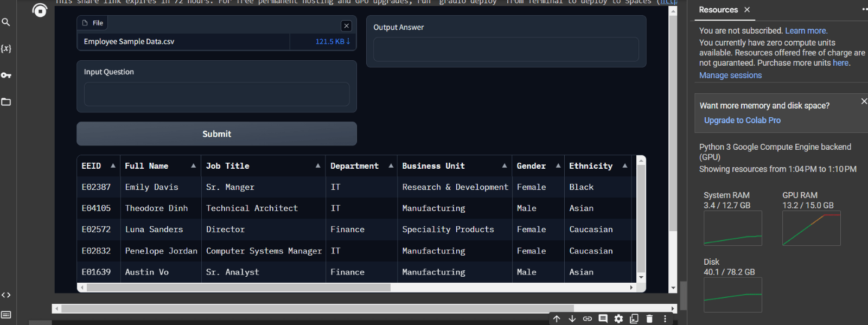Sort table by Job Title column
Viewport: 868px width, 325px height.
click(x=318, y=166)
